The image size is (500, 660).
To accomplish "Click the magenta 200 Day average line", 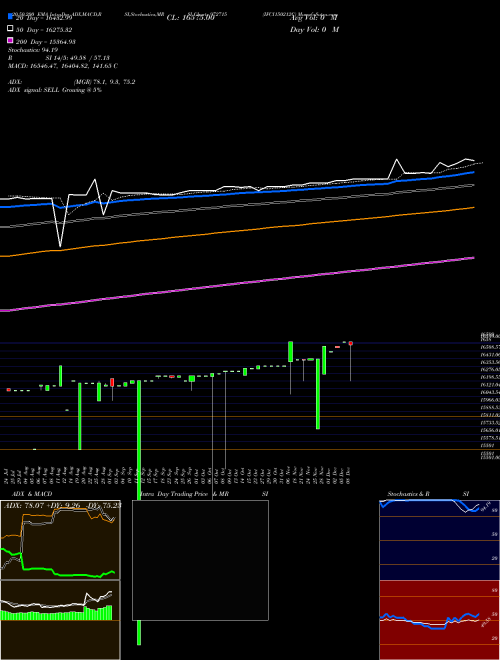I will [x=237, y=284].
